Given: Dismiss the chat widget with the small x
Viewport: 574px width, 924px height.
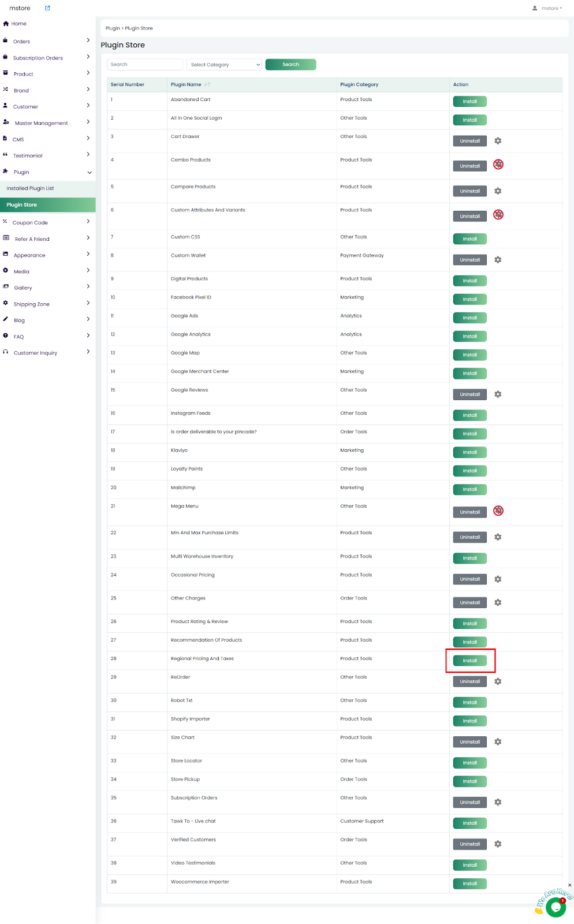Looking at the screenshot, I should coord(569,885).
